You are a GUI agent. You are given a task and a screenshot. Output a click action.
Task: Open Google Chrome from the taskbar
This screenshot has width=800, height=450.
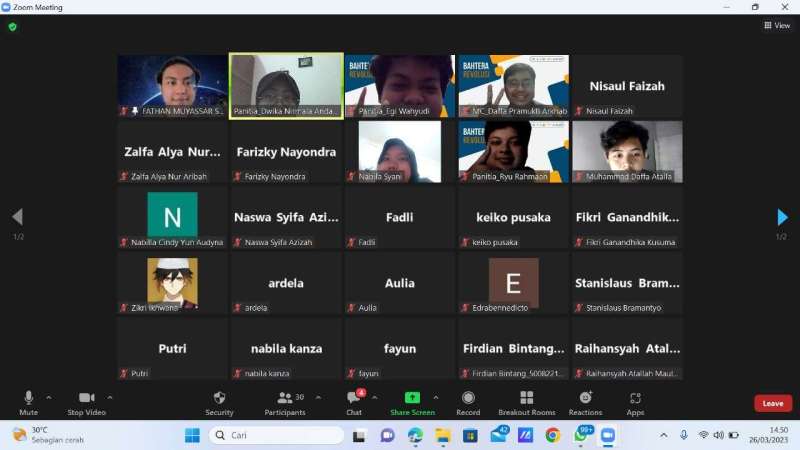click(552, 436)
